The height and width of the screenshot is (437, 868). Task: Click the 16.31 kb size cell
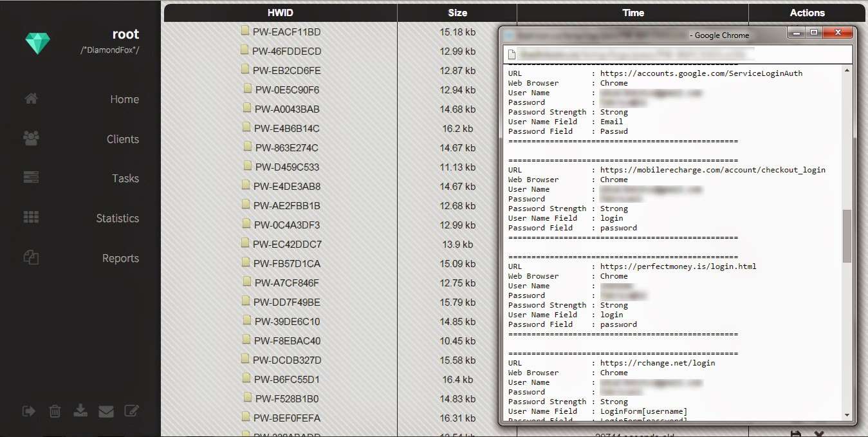[x=457, y=418]
